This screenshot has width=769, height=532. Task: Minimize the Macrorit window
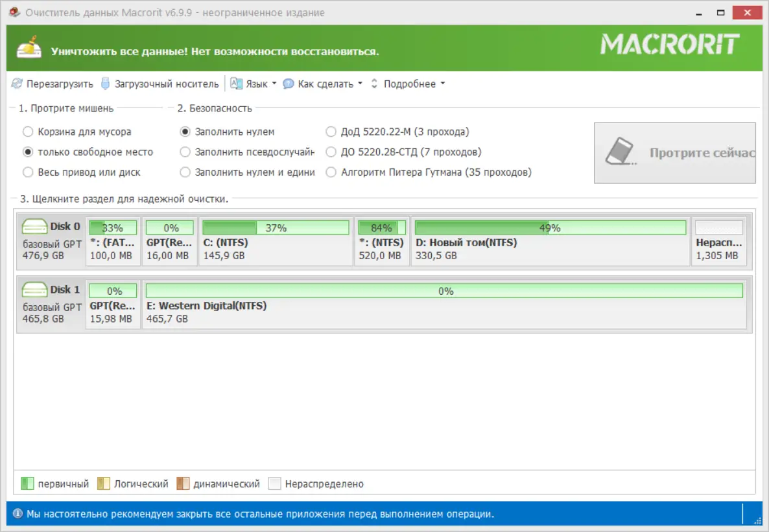[x=698, y=13]
